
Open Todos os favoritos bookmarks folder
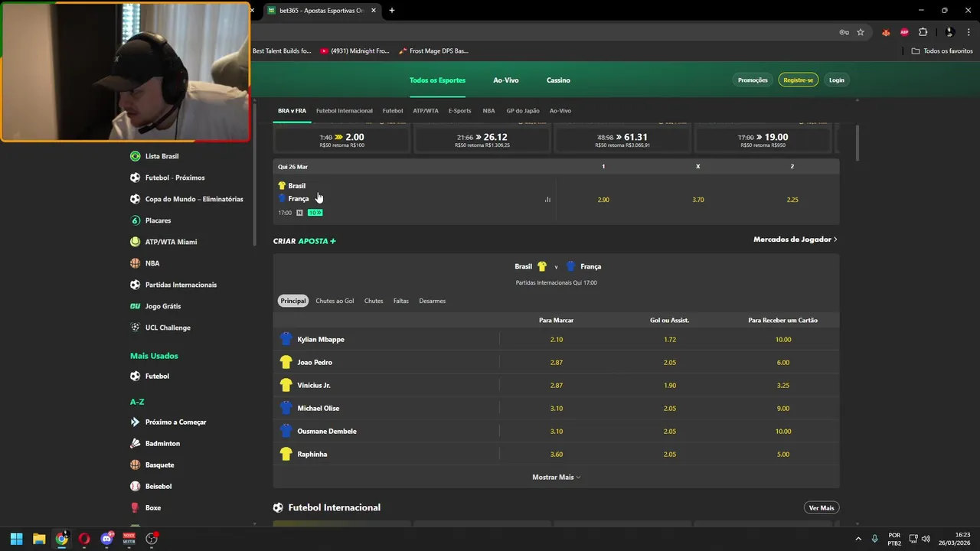[x=942, y=51]
